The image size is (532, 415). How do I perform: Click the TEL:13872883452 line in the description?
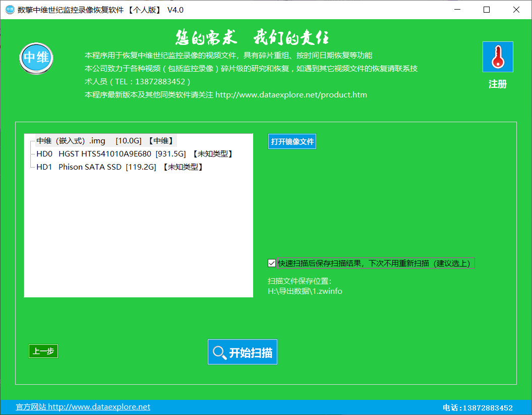click(x=137, y=82)
